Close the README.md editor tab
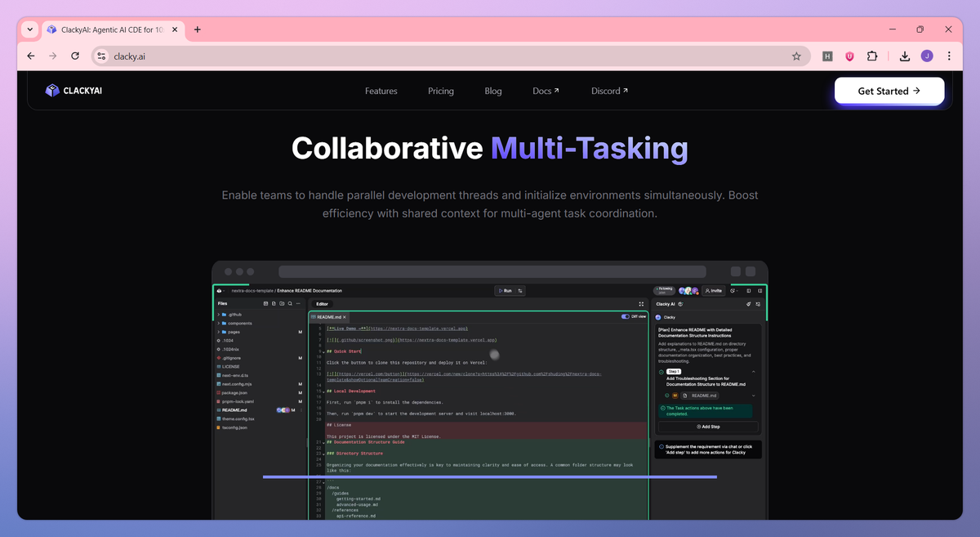 345,317
